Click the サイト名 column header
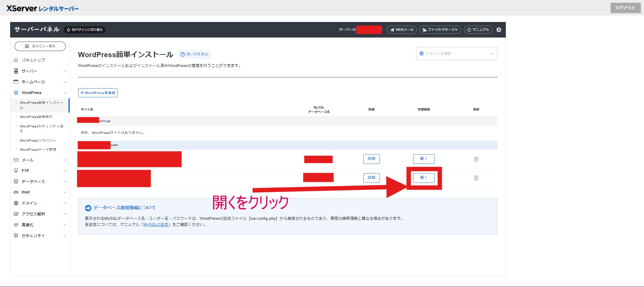Image resolution: width=644 pixels, height=287 pixels. tap(87, 110)
